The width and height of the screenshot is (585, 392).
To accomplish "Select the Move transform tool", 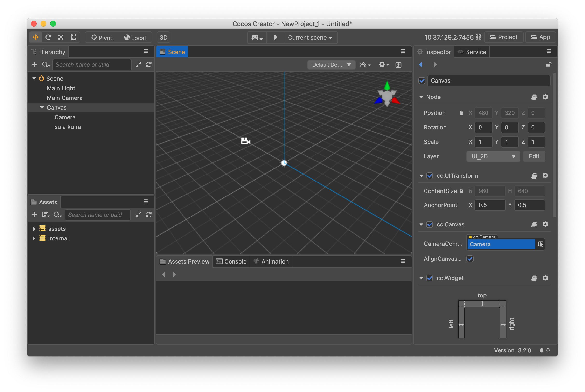I will coord(36,37).
